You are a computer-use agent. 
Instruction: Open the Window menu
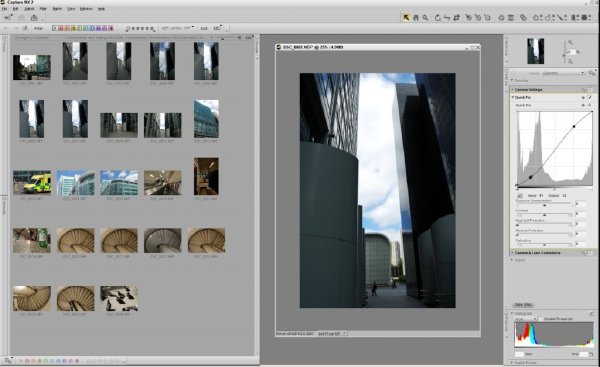point(86,9)
